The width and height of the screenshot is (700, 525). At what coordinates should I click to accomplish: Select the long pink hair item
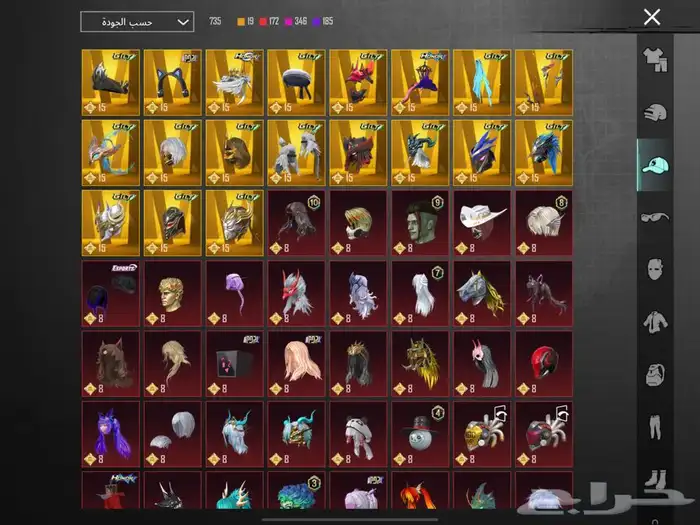point(296,364)
